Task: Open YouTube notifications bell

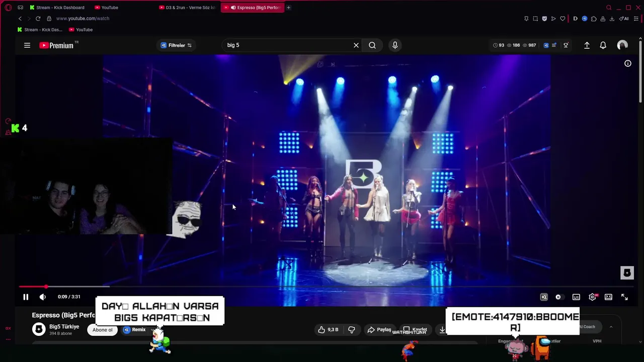Action: (603, 45)
